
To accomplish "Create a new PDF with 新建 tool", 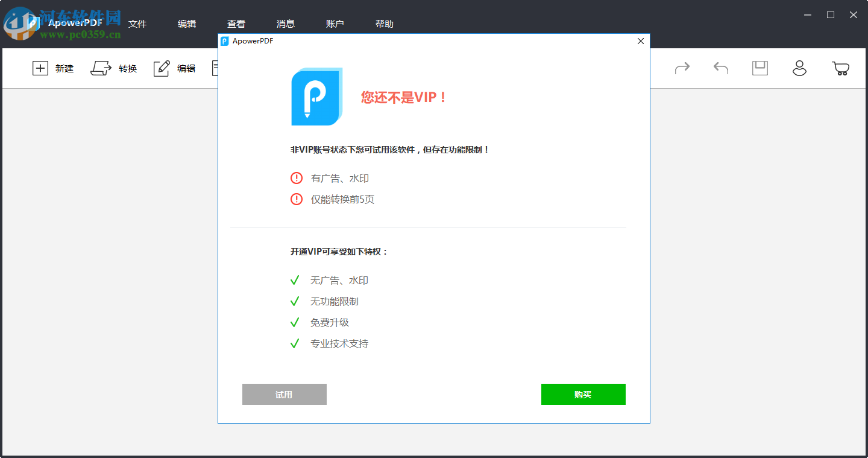I will click(x=54, y=68).
